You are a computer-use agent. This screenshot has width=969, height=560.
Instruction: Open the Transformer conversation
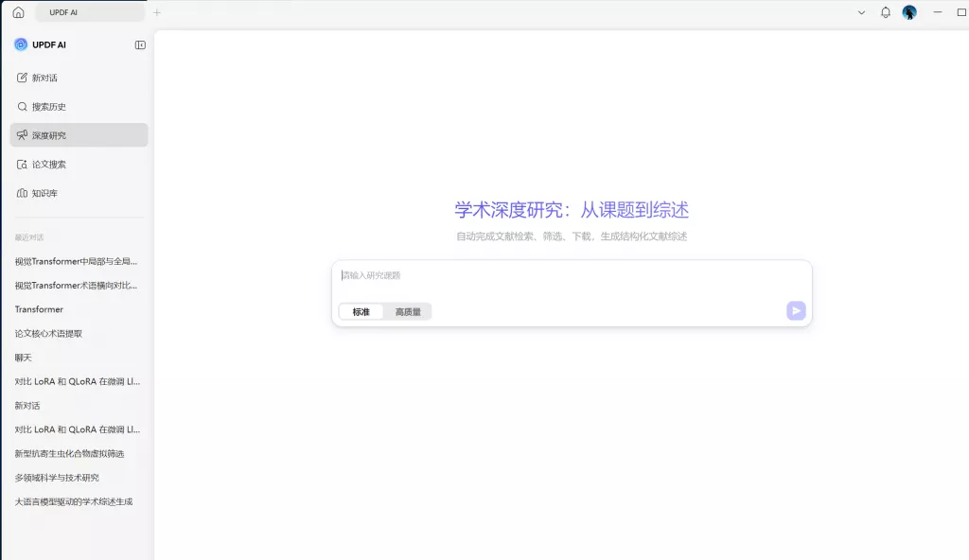pyautogui.click(x=39, y=309)
